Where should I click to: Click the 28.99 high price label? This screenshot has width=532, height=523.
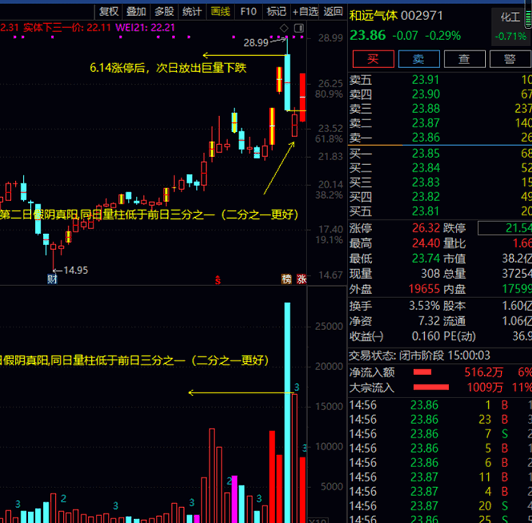256,43
